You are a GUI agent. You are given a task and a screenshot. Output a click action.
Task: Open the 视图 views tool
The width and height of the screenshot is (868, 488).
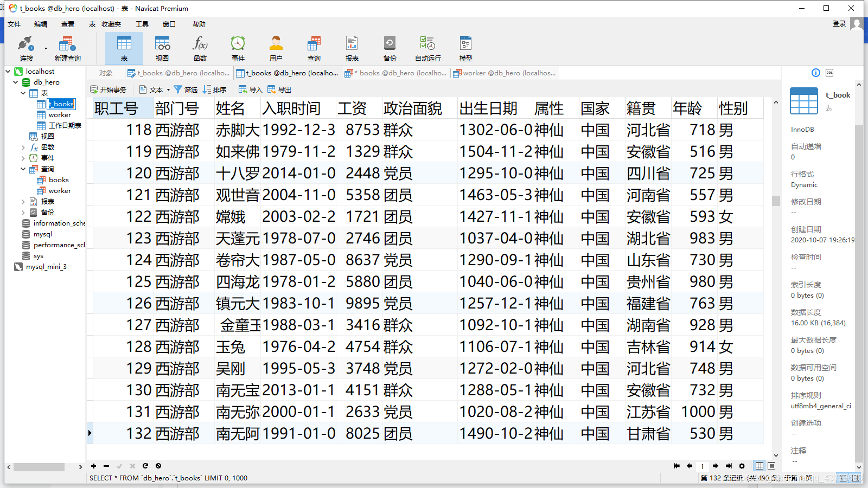[x=162, y=48]
